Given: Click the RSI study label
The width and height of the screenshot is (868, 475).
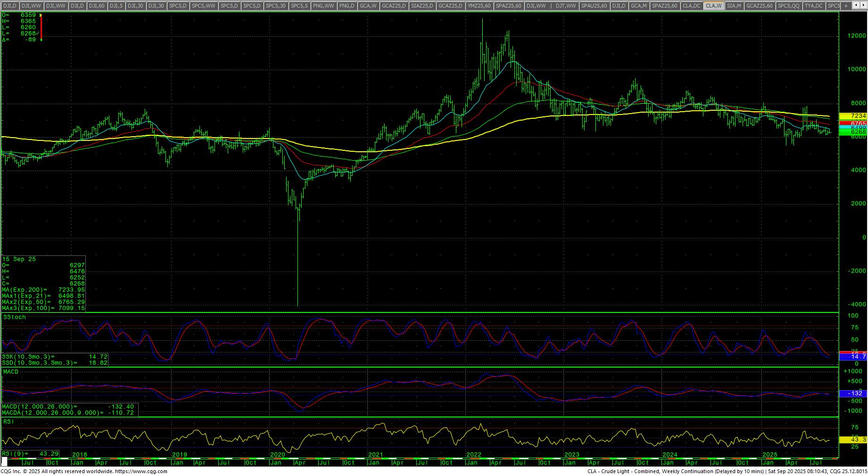Looking at the screenshot, I should click(x=8, y=422).
